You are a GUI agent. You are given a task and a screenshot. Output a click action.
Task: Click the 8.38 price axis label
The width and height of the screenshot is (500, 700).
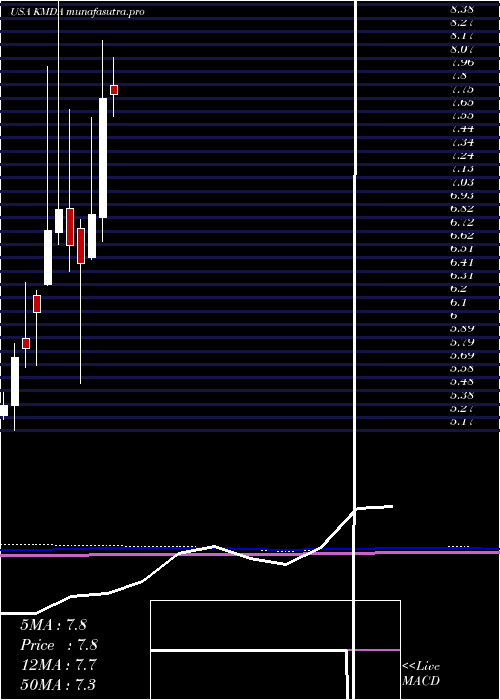pyautogui.click(x=462, y=9)
